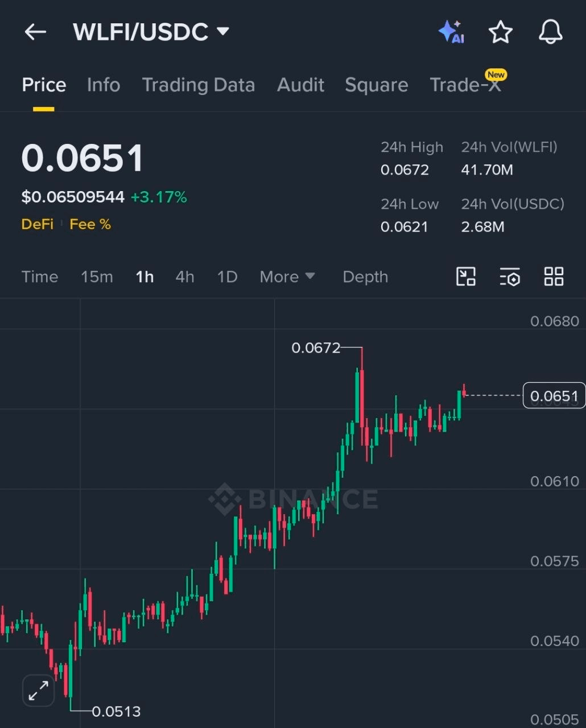Open the WLFI/USDC pair selector dropdown

click(151, 32)
